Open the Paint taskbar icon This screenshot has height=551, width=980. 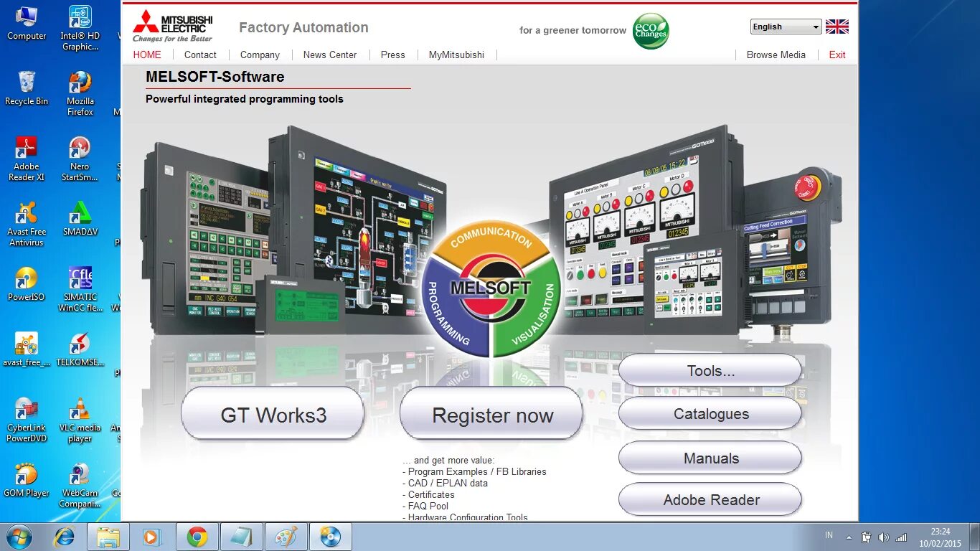coord(286,537)
